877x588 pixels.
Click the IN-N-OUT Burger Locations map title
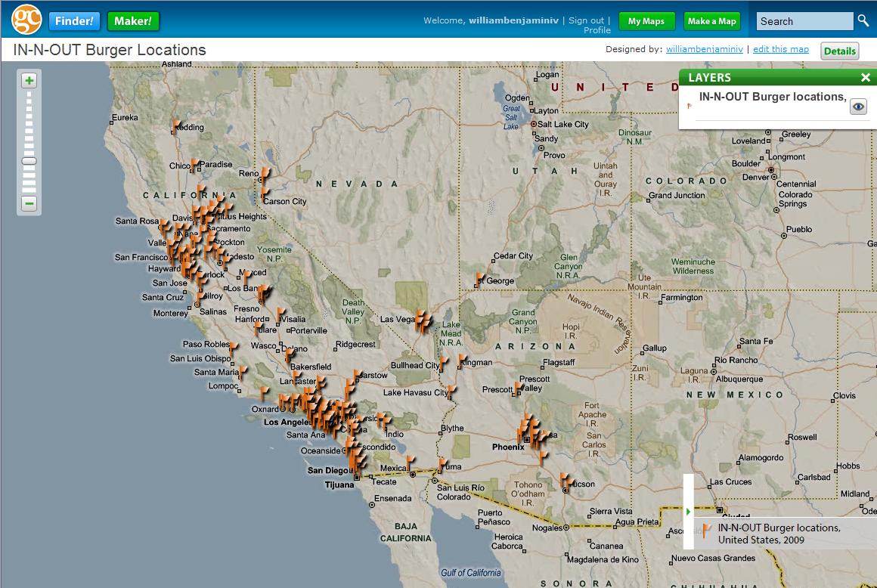110,50
